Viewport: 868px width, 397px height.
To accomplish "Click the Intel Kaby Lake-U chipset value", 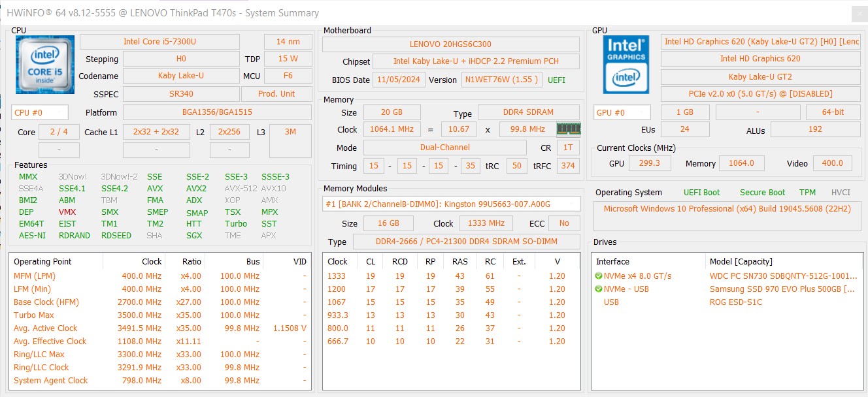I will tap(476, 61).
